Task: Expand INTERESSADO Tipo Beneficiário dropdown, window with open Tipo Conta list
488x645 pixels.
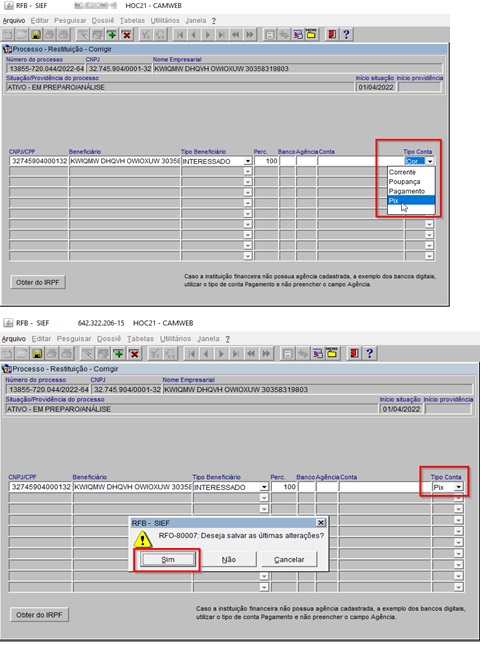Action: pos(248,161)
